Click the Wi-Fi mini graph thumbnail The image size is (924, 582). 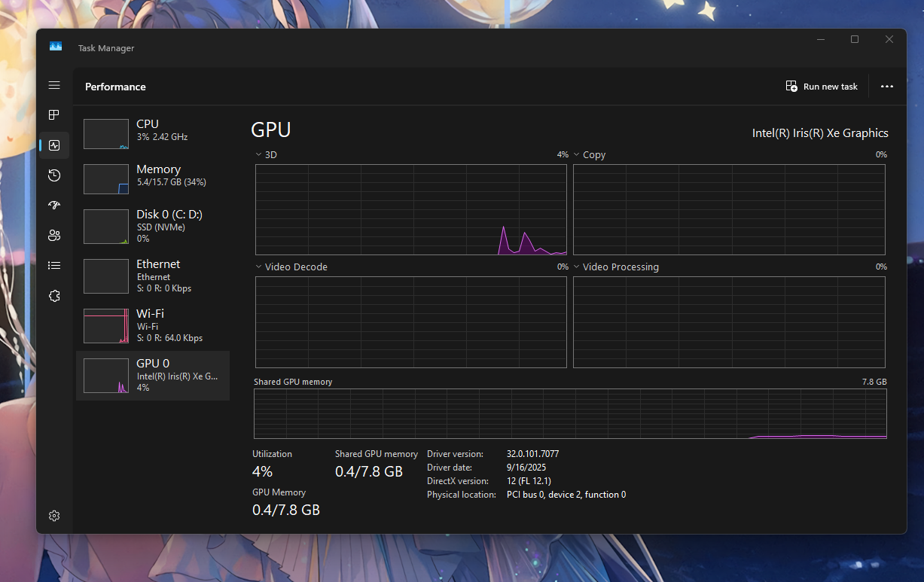(106, 325)
